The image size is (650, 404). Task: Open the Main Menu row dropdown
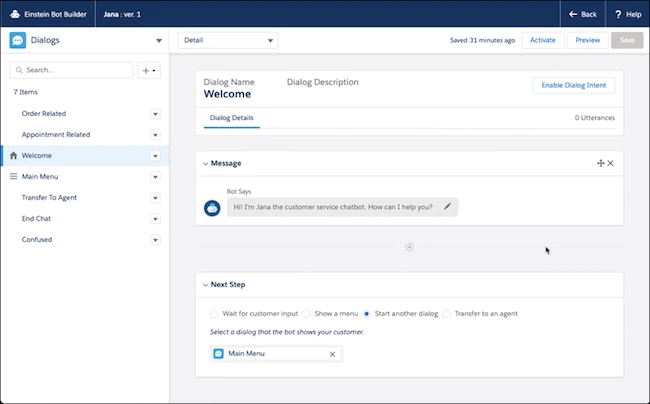coord(155,177)
